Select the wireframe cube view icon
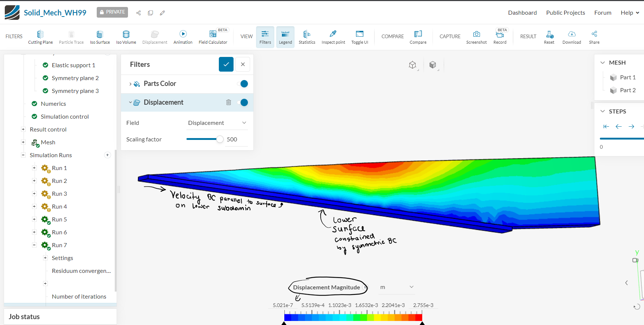This screenshot has width=644, height=325. pos(413,65)
